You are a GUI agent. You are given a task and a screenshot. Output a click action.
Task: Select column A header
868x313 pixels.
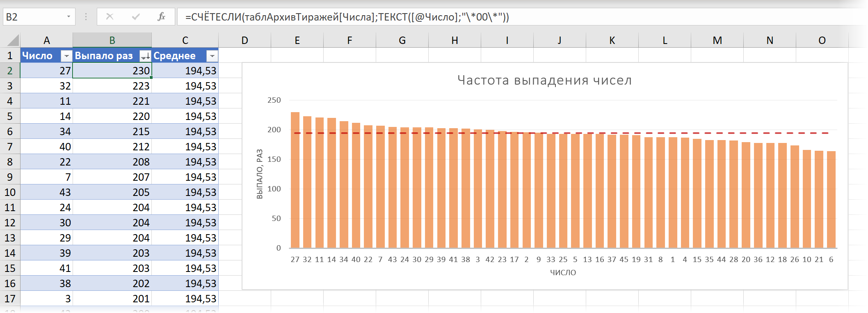(x=47, y=40)
